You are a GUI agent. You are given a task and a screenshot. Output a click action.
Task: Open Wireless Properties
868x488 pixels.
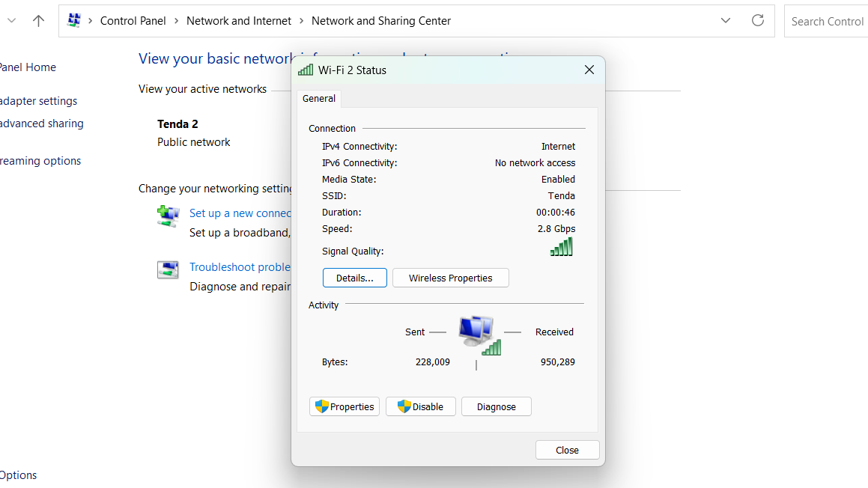click(451, 278)
